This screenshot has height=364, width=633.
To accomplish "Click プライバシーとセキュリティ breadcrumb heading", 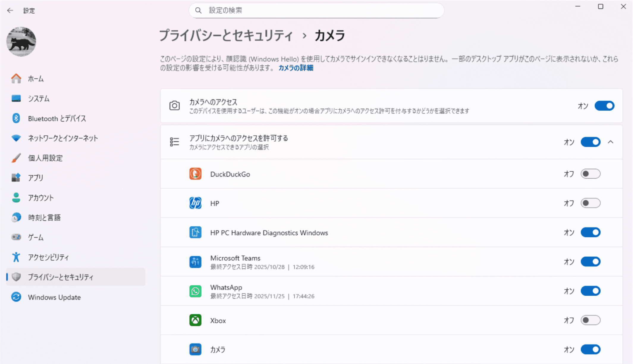I will point(226,36).
